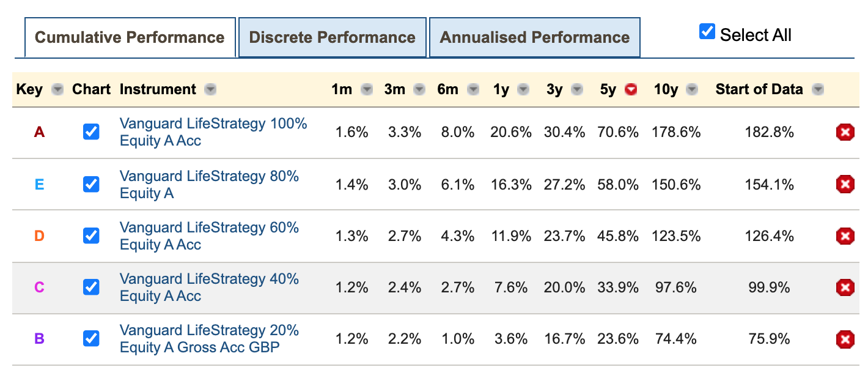Viewport: 868px width, 378px height.
Task: Open the Instrument column sort dropdown
Action: (x=210, y=90)
